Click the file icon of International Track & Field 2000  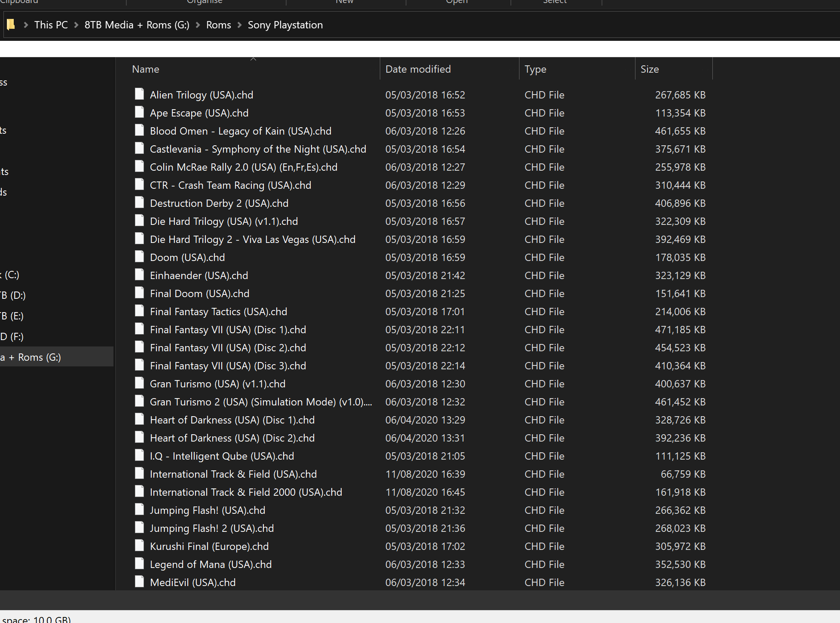pyautogui.click(x=139, y=491)
